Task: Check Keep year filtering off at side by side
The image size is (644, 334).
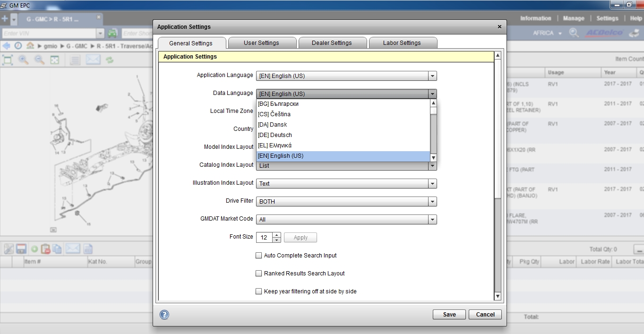Action: pos(258,291)
